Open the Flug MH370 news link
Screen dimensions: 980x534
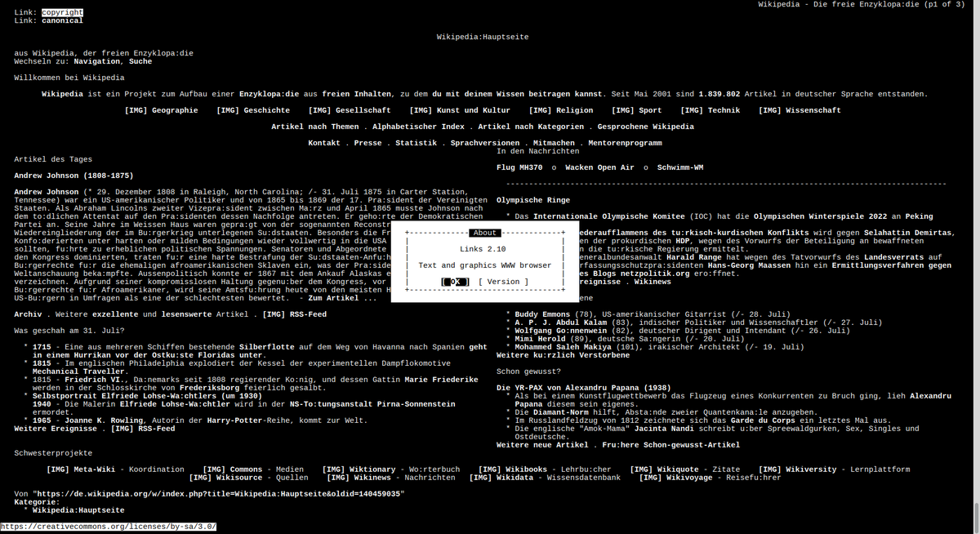[x=519, y=167]
